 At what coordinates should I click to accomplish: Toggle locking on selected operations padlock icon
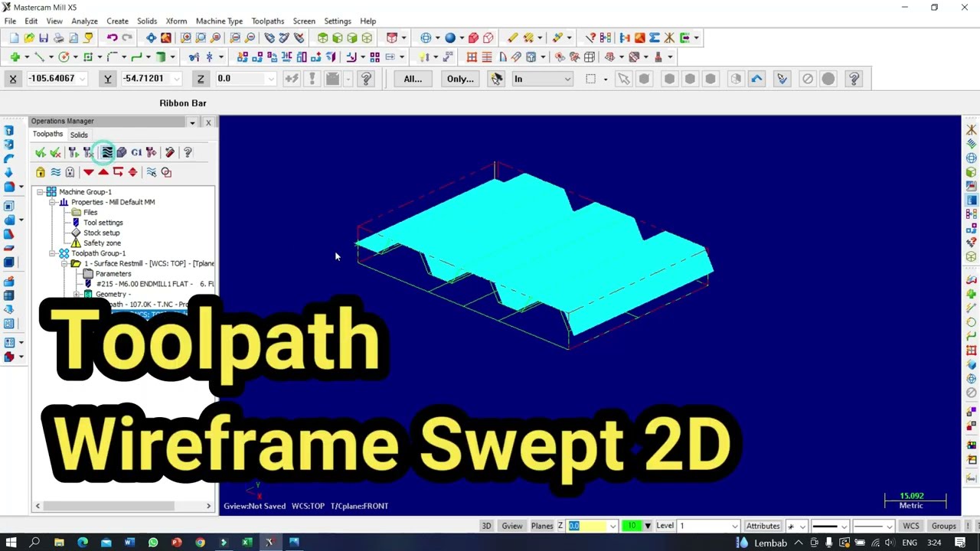click(41, 172)
